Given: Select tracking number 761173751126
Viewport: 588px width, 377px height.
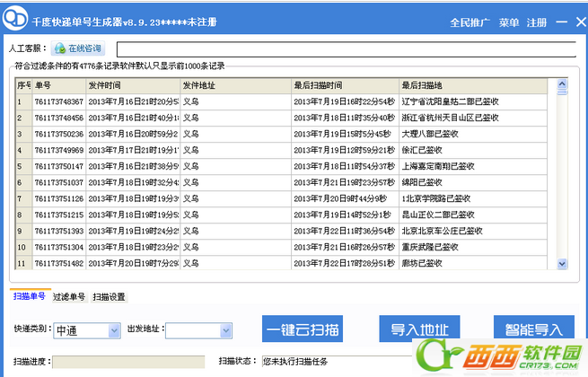Looking at the screenshot, I should tap(59, 198).
